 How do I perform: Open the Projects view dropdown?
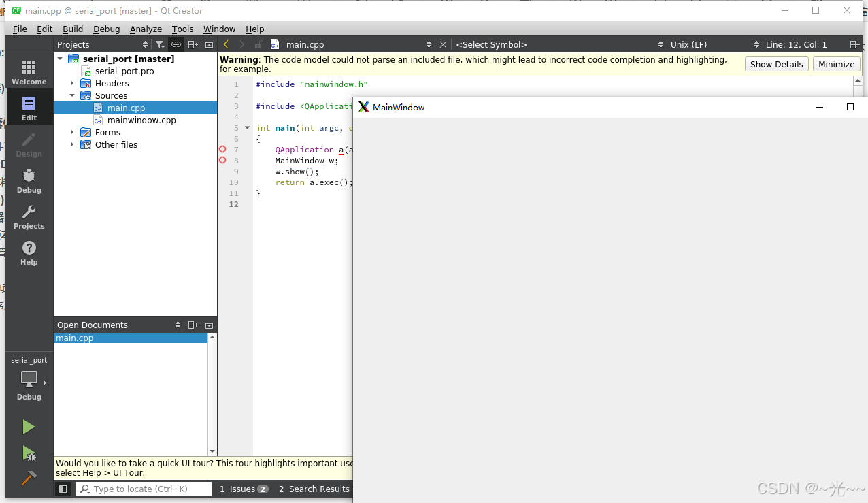pyautogui.click(x=102, y=44)
